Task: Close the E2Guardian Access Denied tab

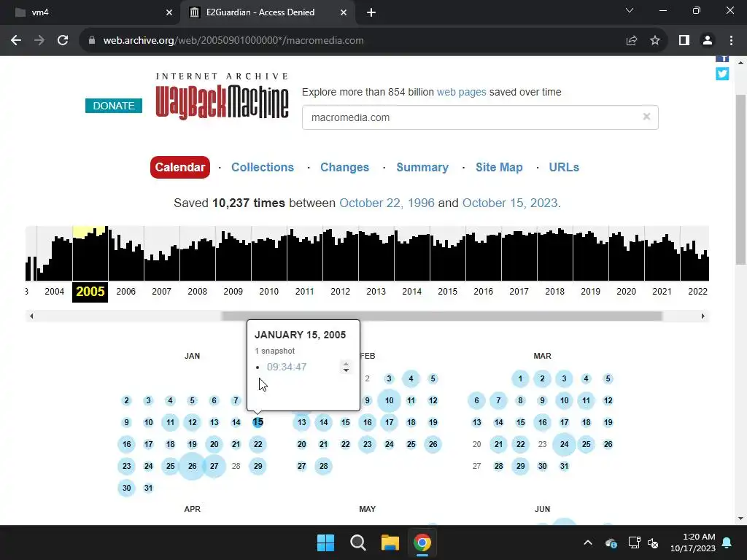Action: (344, 12)
